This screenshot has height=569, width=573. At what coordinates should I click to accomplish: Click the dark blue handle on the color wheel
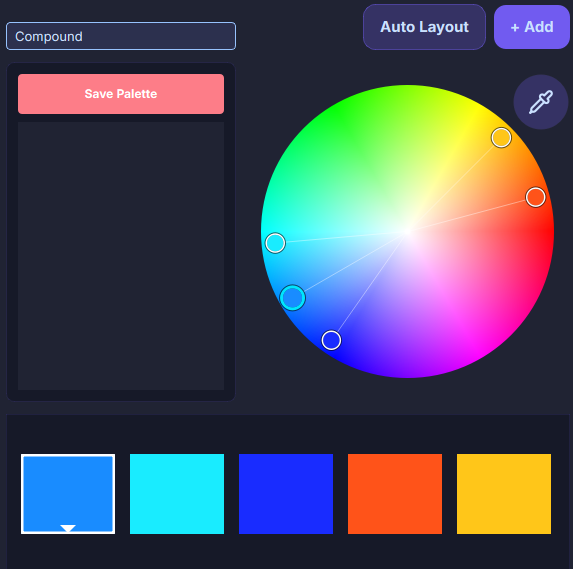point(331,340)
